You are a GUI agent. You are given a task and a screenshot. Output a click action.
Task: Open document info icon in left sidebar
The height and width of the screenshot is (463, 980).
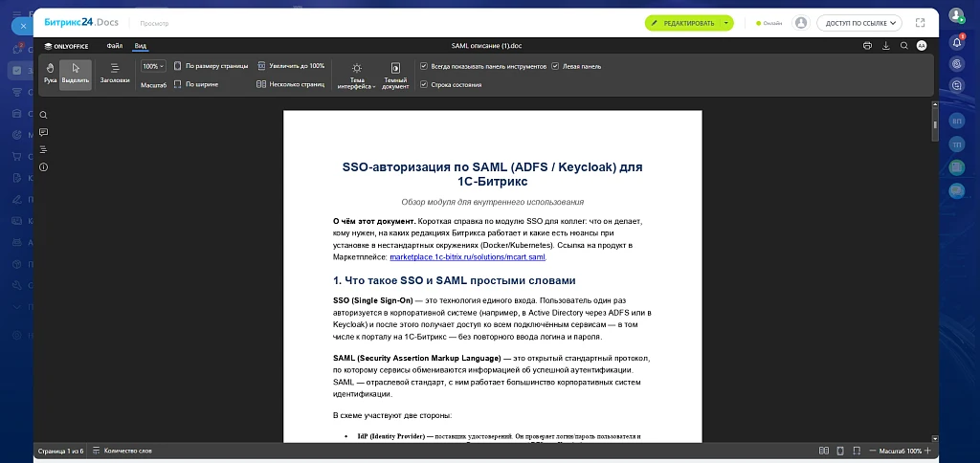tap(43, 166)
